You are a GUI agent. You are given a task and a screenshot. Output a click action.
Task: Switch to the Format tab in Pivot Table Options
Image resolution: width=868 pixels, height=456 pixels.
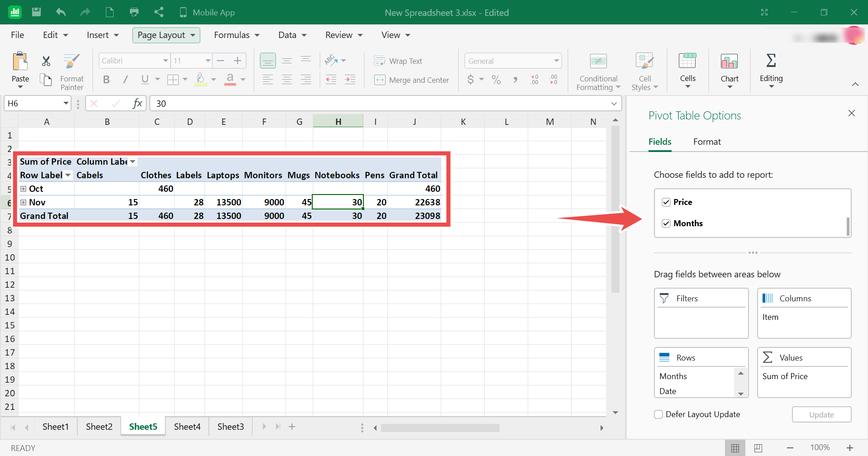click(x=706, y=142)
